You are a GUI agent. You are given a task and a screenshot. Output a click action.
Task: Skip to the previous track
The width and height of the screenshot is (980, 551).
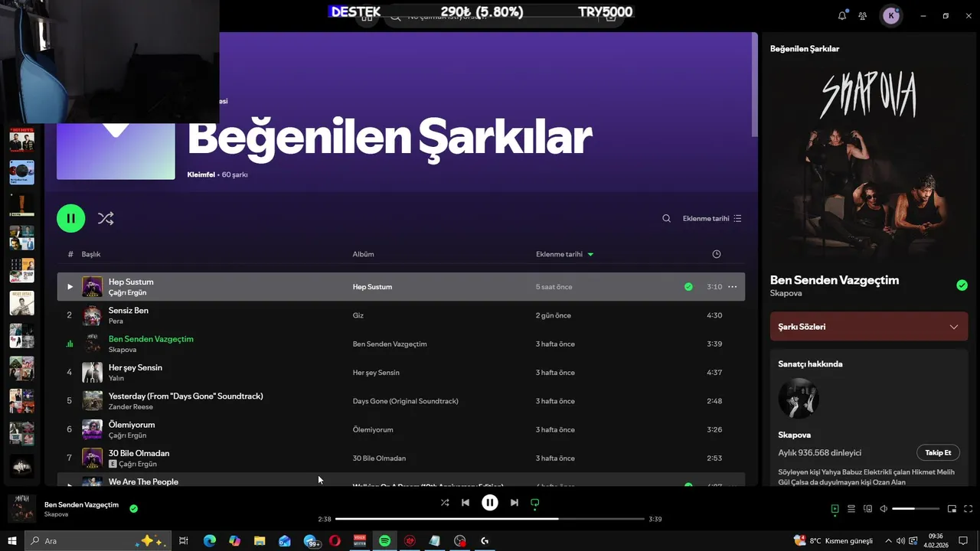click(x=465, y=503)
